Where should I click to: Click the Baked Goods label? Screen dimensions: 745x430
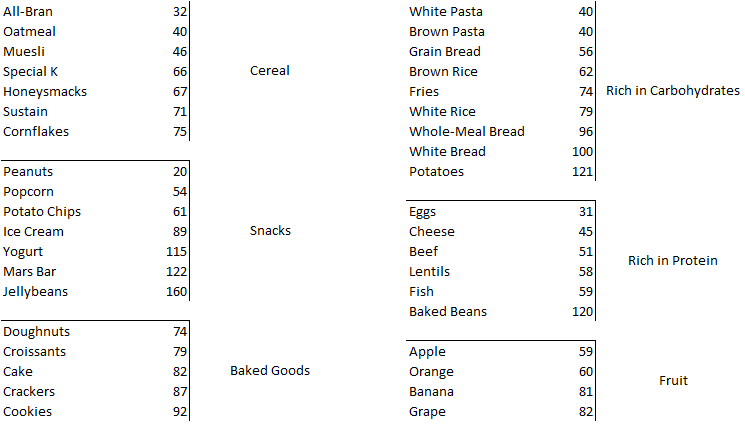(270, 371)
